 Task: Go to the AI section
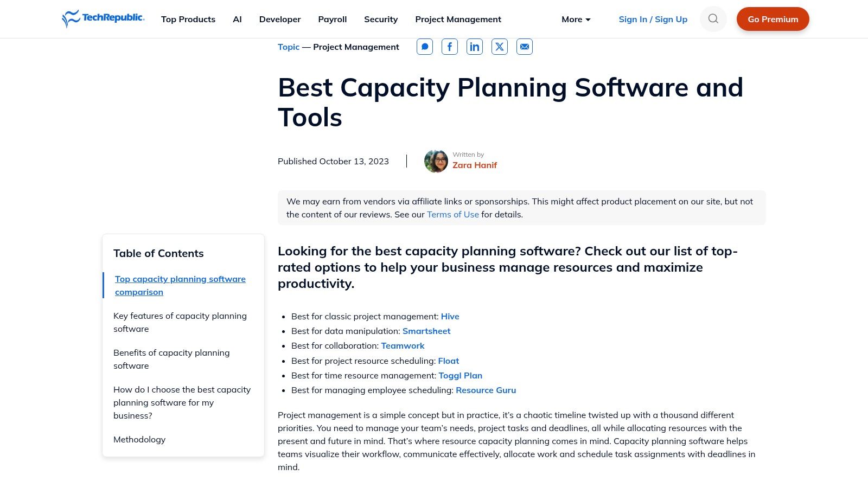click(237, 19)
